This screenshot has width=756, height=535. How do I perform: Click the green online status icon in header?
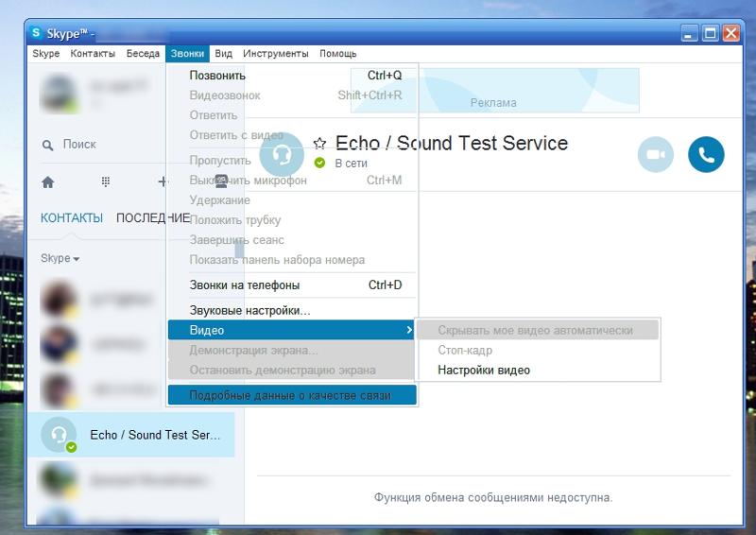(x=319, y=164)
